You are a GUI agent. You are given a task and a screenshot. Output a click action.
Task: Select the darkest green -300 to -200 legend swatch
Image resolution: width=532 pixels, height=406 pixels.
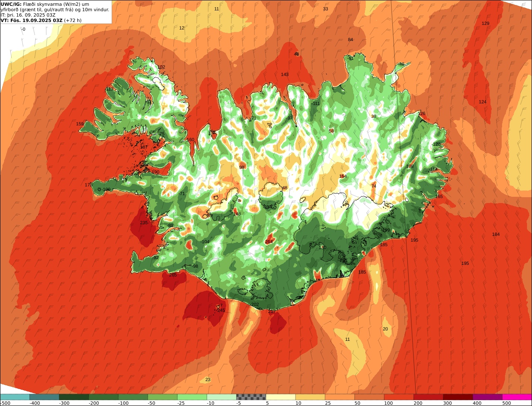coord(74,397)
